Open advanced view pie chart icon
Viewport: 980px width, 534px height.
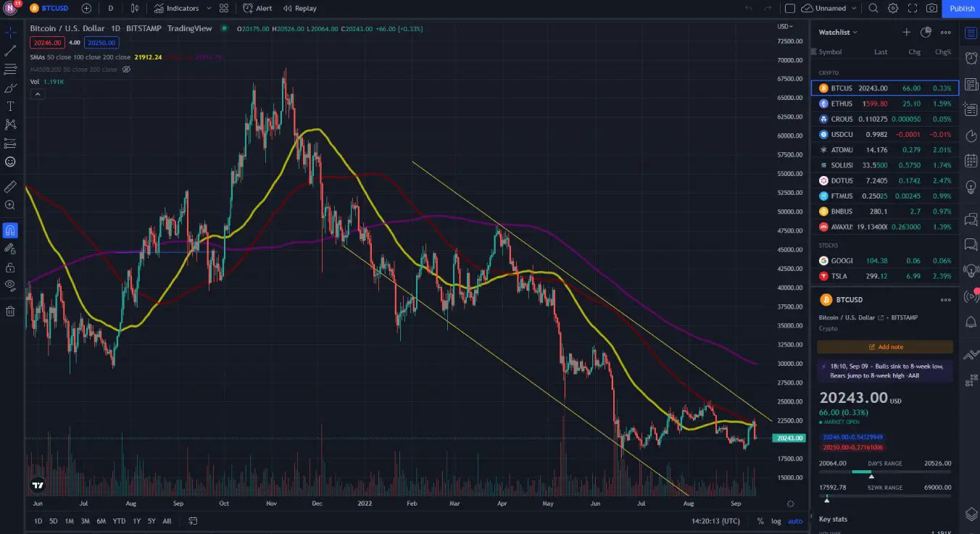pos(926,32)
